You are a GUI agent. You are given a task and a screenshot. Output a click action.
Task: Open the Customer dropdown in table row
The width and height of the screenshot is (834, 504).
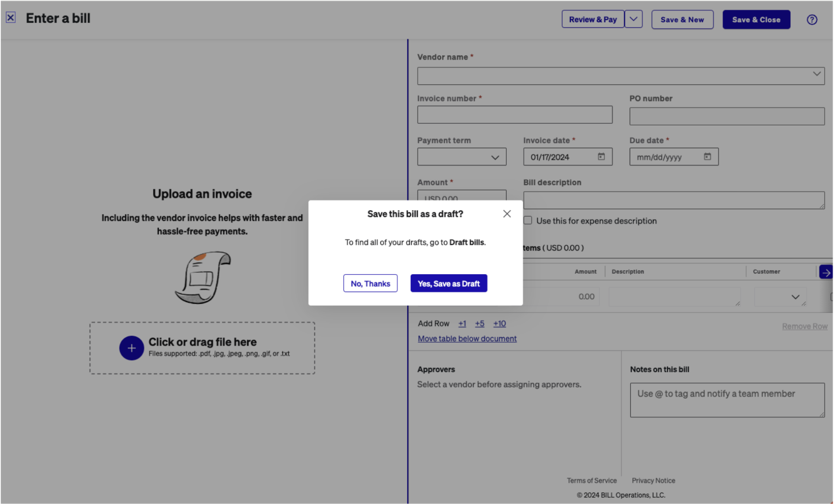point(795,297)
